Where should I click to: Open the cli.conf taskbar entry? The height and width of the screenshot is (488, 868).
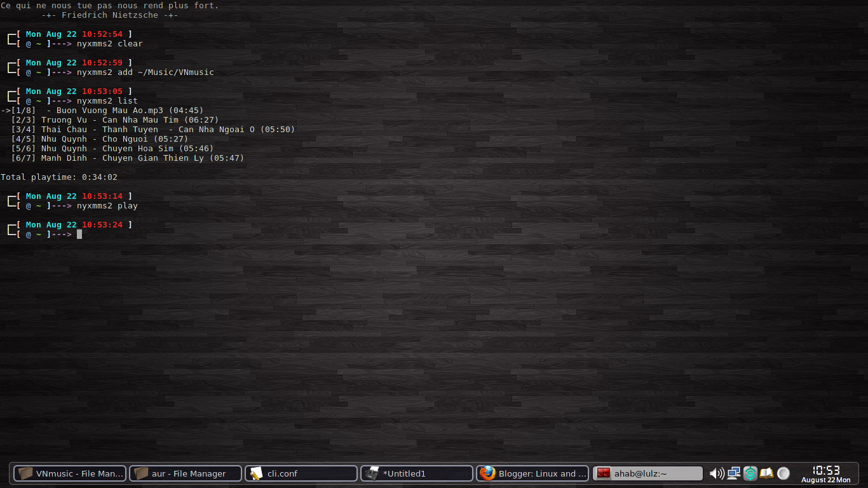coord(300,473)
